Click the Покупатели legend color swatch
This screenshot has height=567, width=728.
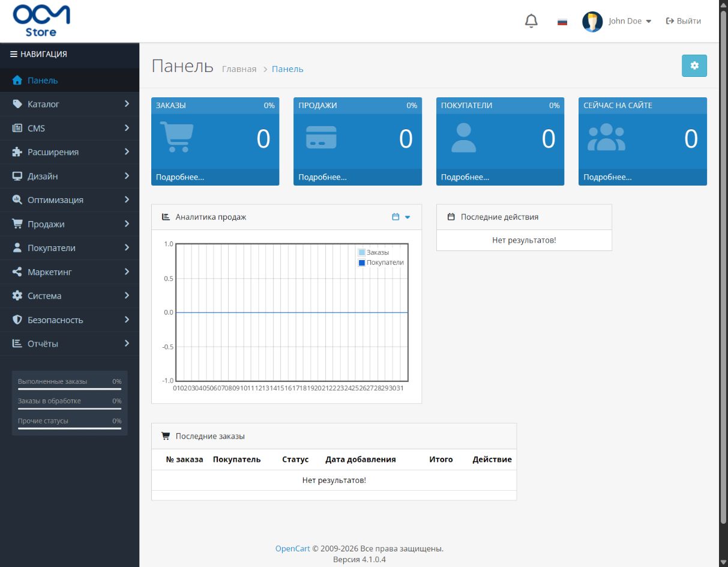tap(362, 263)
